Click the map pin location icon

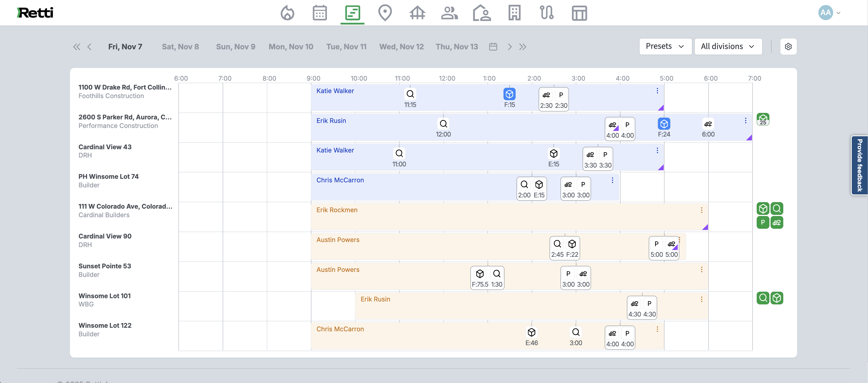[385, 13]
